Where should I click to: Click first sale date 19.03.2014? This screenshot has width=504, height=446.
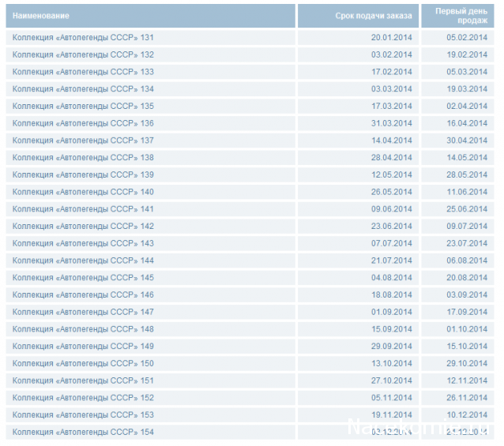coord(467,89)
